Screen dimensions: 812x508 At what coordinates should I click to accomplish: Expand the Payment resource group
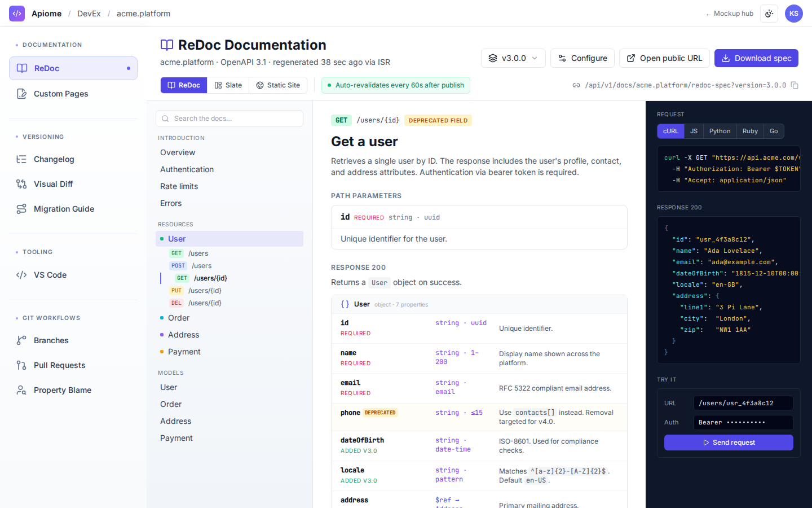coord(230,352)
